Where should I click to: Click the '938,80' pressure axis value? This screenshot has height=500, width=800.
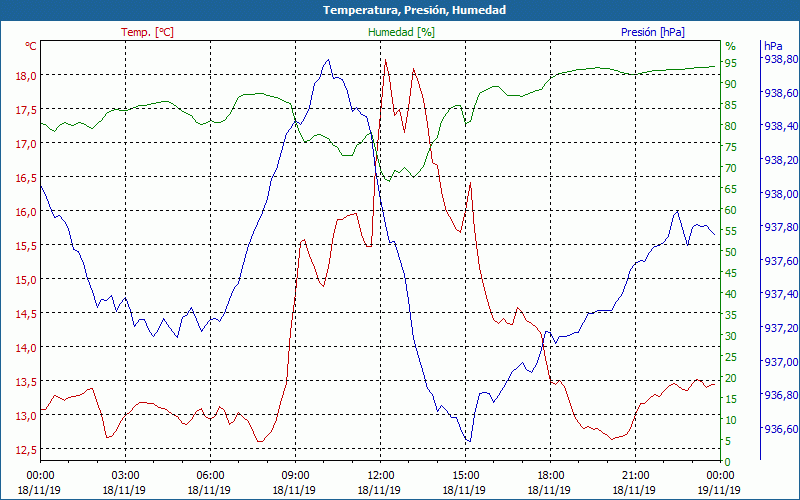[x=780, y=59]
